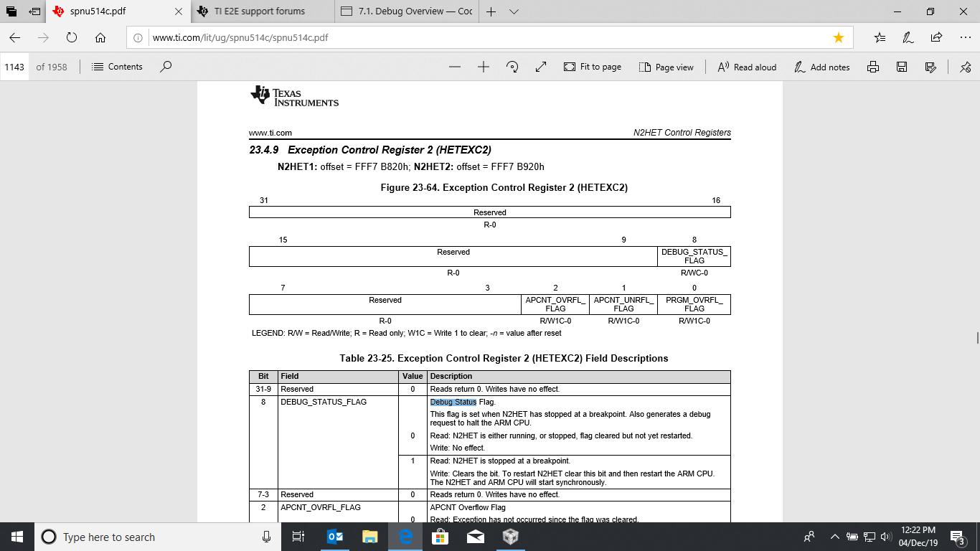The width and height of the screenshot is (980, 551).
Task: Click the '23.4.9 Exception Control Register 2' heading
Action: (x=370, y=150)
